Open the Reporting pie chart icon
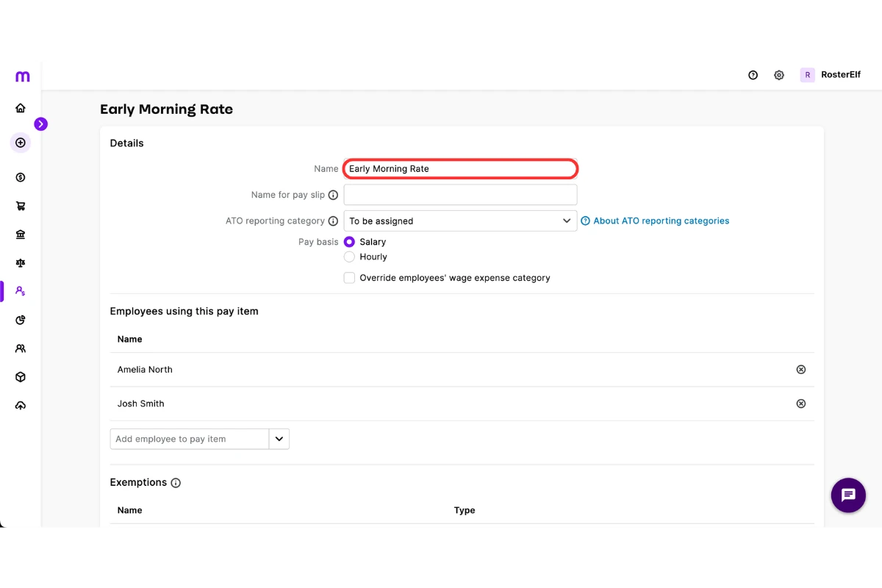This screenshot has height=588, width=882. point(21,320)
